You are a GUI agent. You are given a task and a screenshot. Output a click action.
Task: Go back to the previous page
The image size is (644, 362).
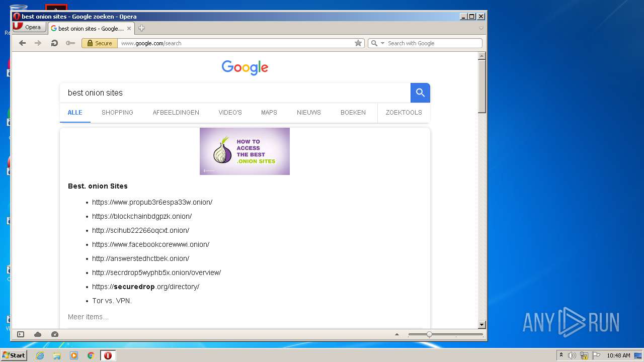[22, 43]
